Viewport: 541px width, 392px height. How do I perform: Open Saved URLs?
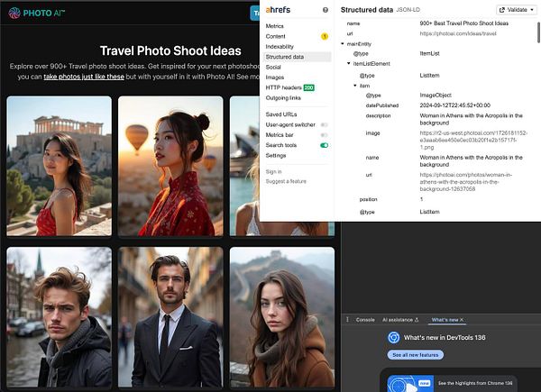280,114
